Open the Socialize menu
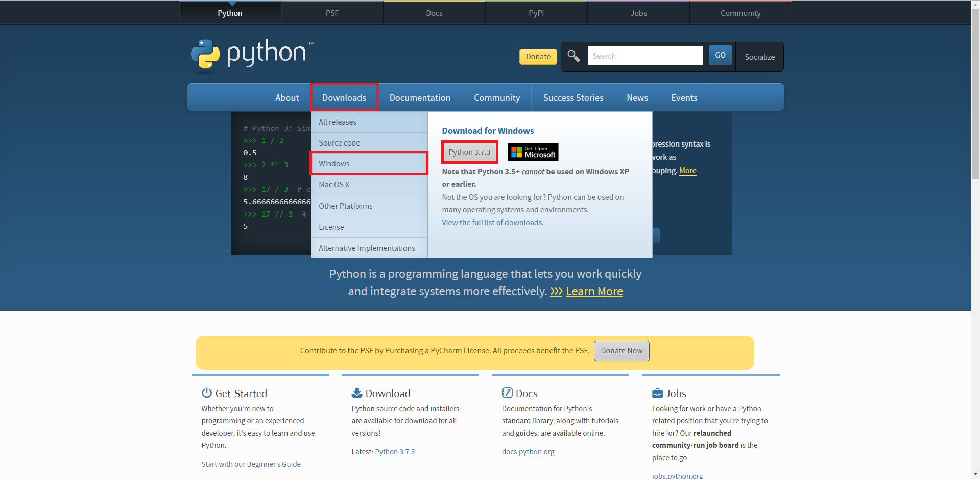Screen dimensions: 980x479 pyautogui.click(x=759, y=57)
